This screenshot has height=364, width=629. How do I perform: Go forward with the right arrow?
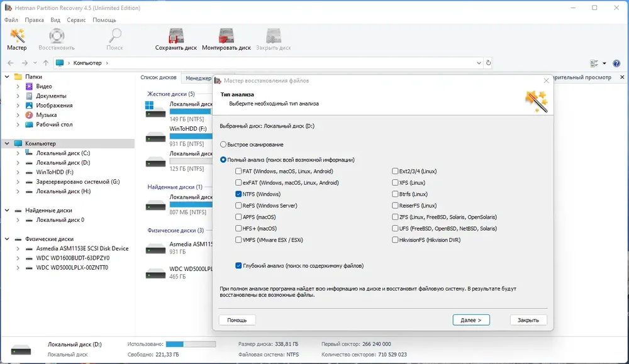pyautogui.click(x=25, y=63)
